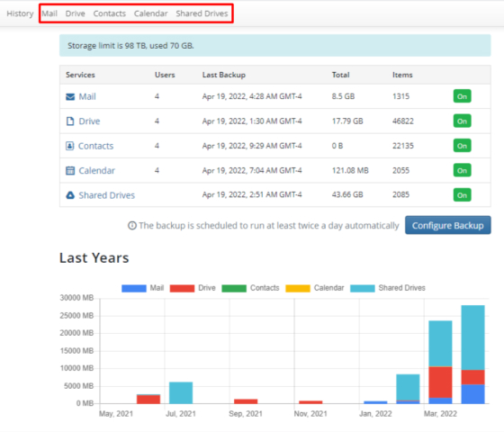Click the Shared Drives icon in services table
This screenshot has height=432, width=504.
pyautogui.click(x=70, y=195)
